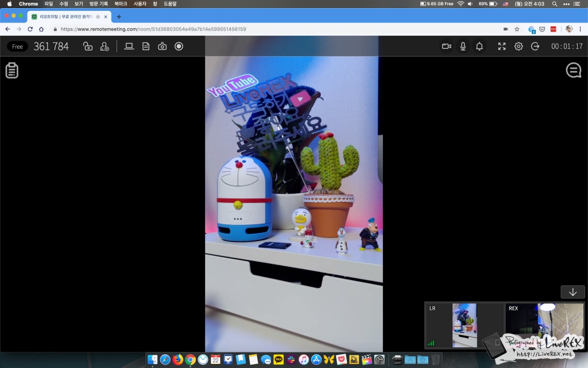Toggle the video camera on or off
Image resolution: width=588 pixels, height=368 pixels.
pos(446,46)
